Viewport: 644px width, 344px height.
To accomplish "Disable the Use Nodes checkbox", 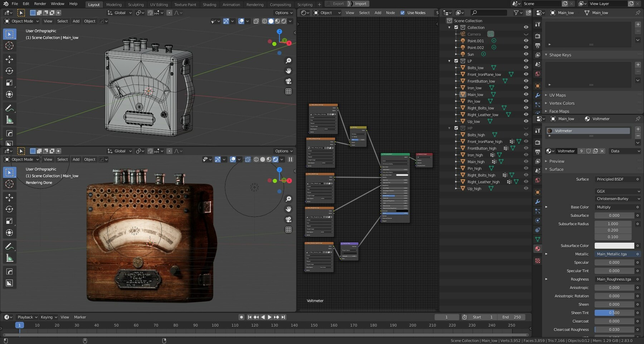I will coord(403,13).
